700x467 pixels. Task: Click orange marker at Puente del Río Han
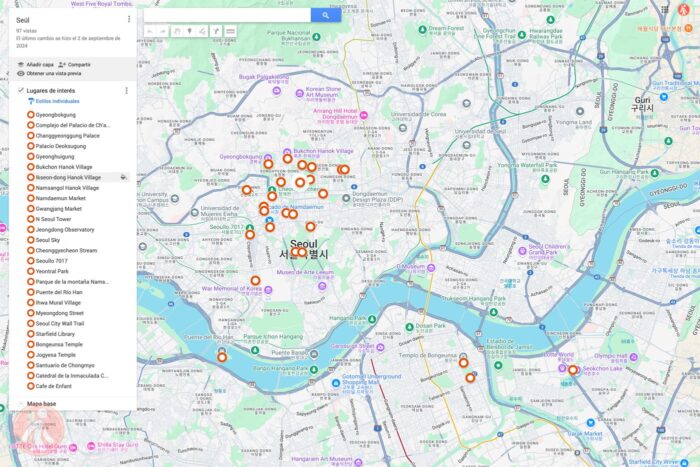(222, 357)
